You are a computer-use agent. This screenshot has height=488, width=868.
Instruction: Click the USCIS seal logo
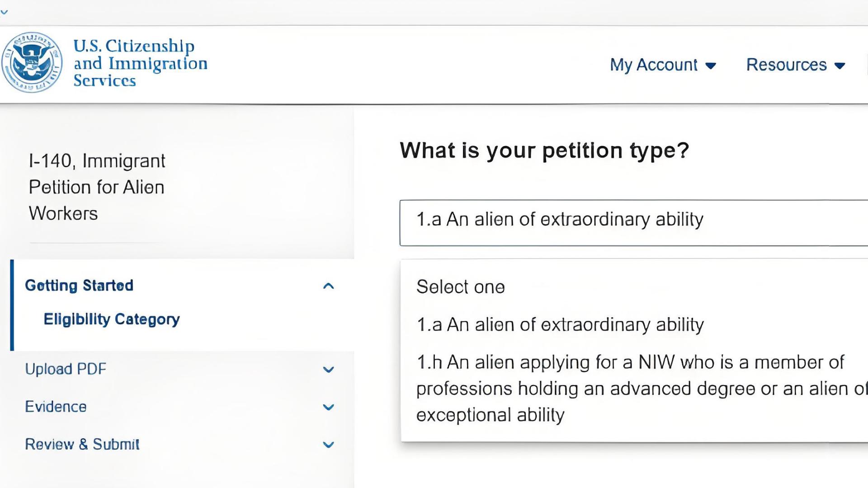32,62
